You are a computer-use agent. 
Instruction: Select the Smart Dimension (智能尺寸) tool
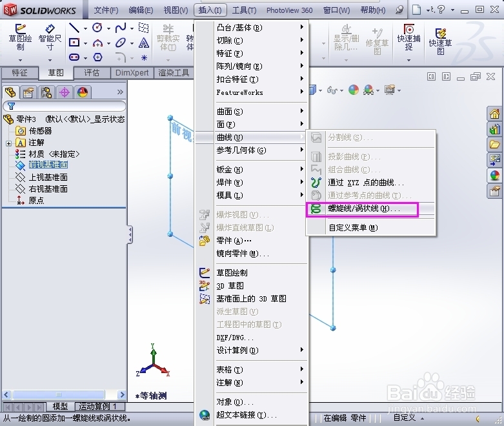click(50, 37)
